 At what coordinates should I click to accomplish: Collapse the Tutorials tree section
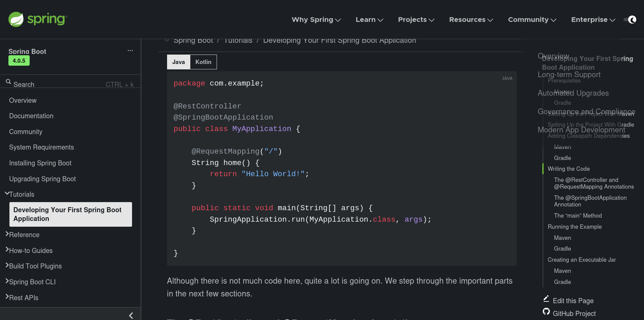[7, 194]
